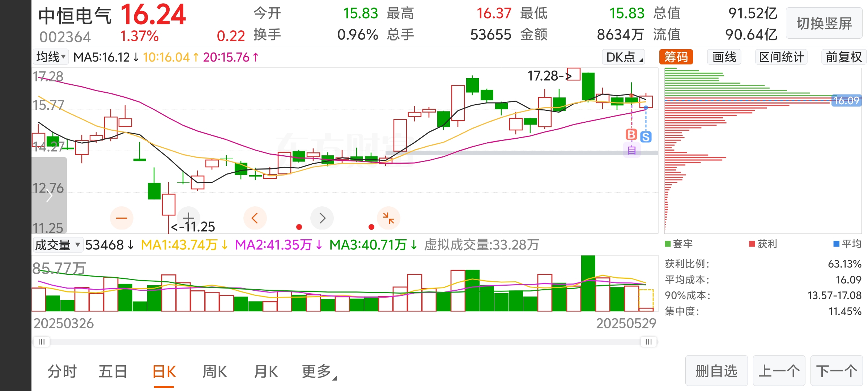Image resolution: width=868 pixels, height=391 pixels.
Task: Tap the tallest green volume bar
Action: (588, 283)
